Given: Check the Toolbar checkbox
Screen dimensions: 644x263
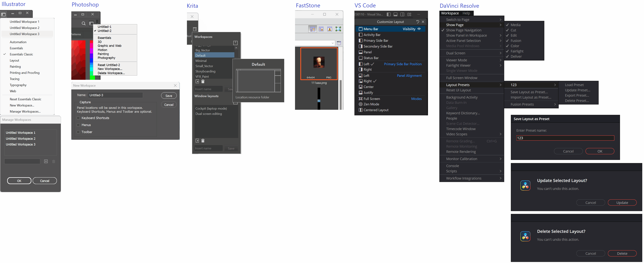Looking at the screenshot, I should 78,132.
